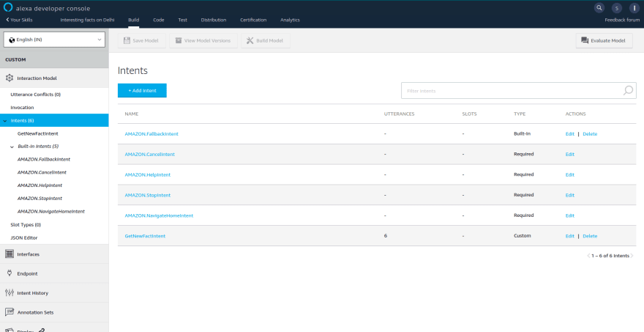The height and width of the screenshot is (332, 644).
Task: Open the vertical dots more menu
Action: (x=634, y=8)
